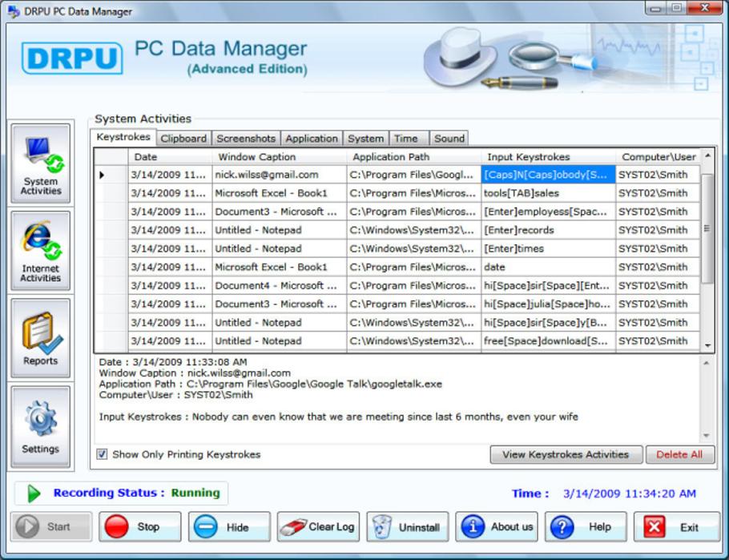Image resolution: width=729 pixels, height=560 pixels.
Task: Click Uninstall with trash bin icon
Action: (x=407, y=527)
